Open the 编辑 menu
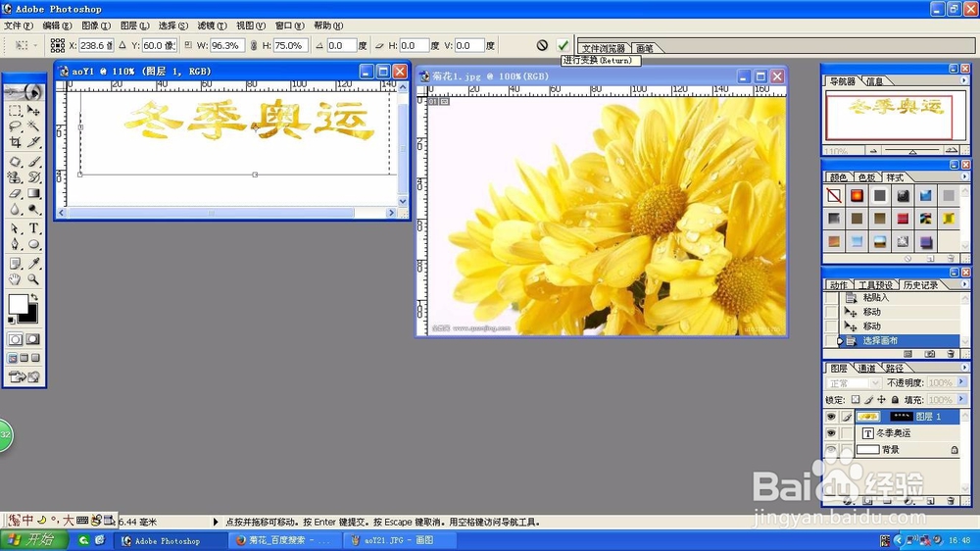This screenshot has height=551, width=980. (57, 25)
